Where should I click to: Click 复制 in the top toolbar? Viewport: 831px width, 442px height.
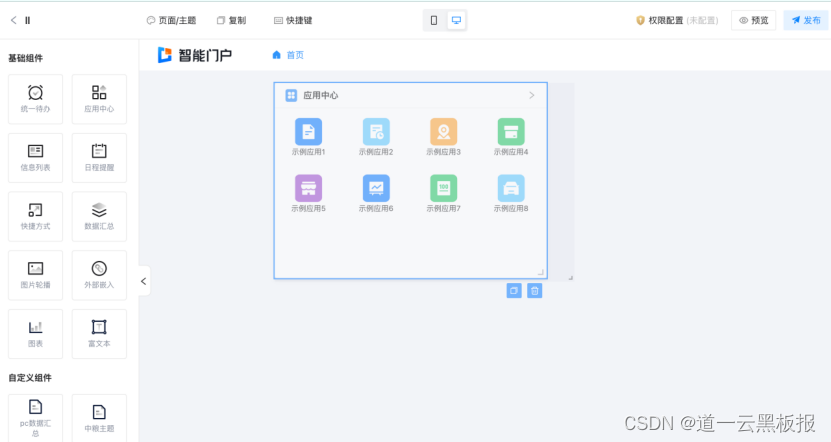232,20
